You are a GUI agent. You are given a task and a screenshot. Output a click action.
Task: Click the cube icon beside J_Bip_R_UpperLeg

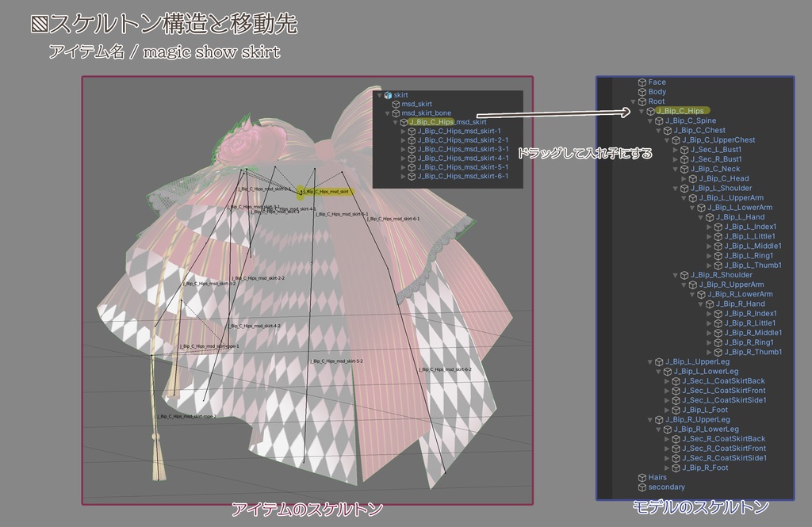[x=659, y=420]
